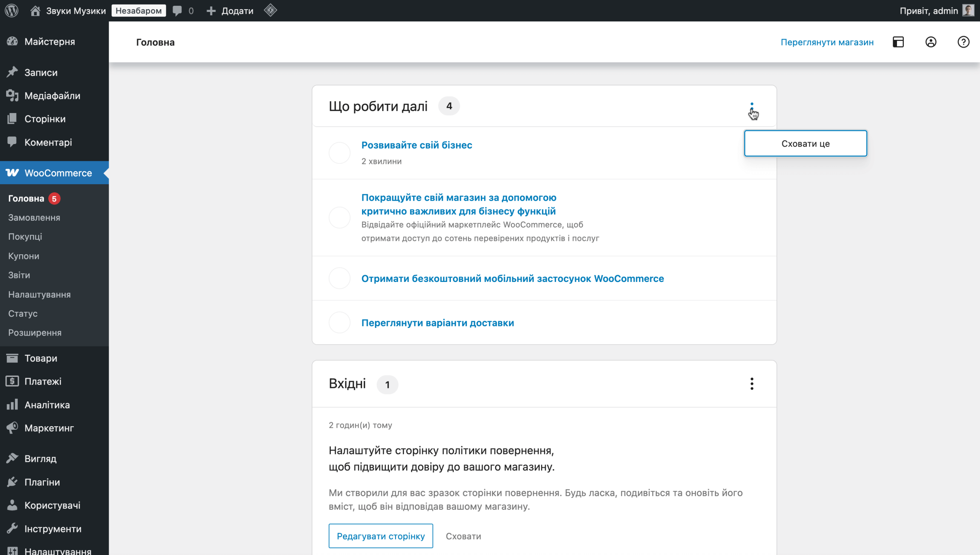Mark 'Покращуйте свій магазин' task circle
The width and height of the screenshot is (980, 555).
click(340, 218)
